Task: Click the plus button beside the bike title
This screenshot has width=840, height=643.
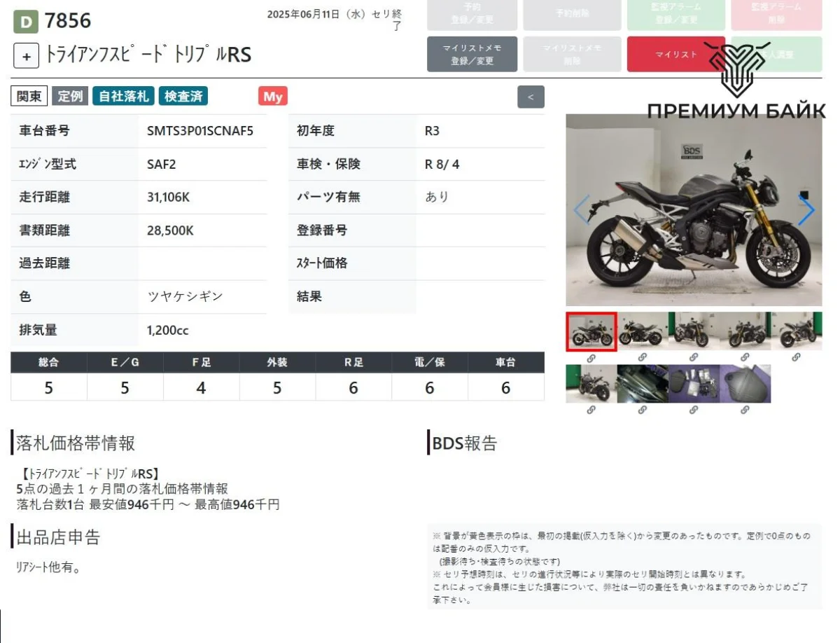Action: point(26,56)
